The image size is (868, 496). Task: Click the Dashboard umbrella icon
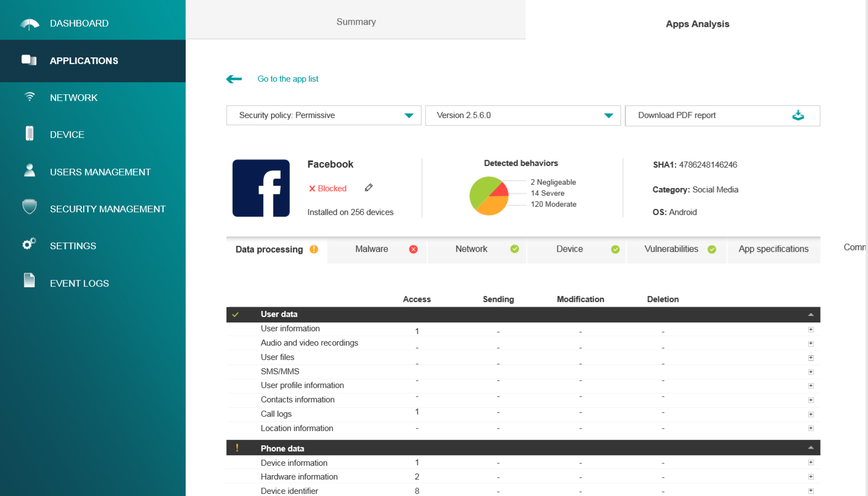(30, 24)
